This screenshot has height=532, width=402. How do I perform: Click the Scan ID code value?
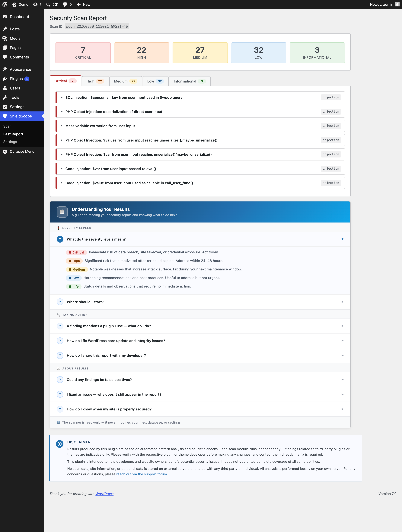pyautogui.click(x=97, y=26)
